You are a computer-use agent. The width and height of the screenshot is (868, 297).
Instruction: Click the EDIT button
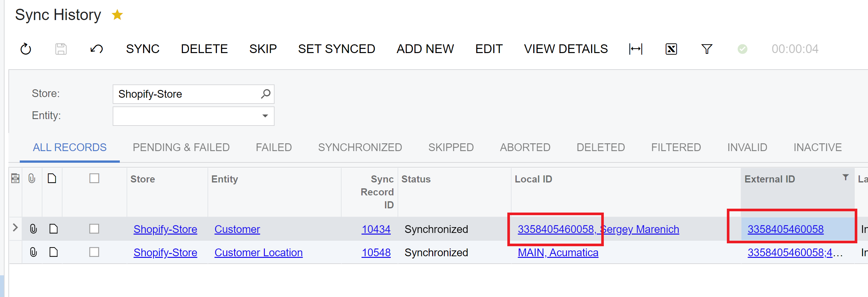pos(489,49)
